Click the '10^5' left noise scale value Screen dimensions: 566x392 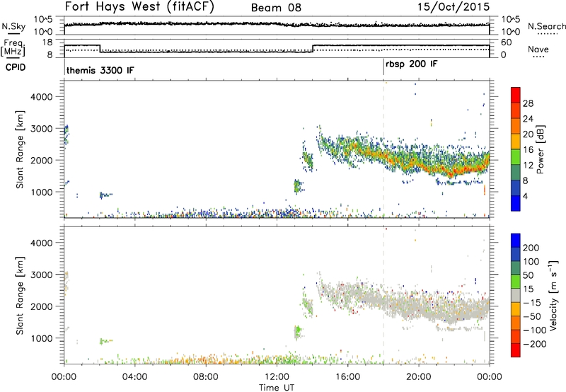coord(44,20)
